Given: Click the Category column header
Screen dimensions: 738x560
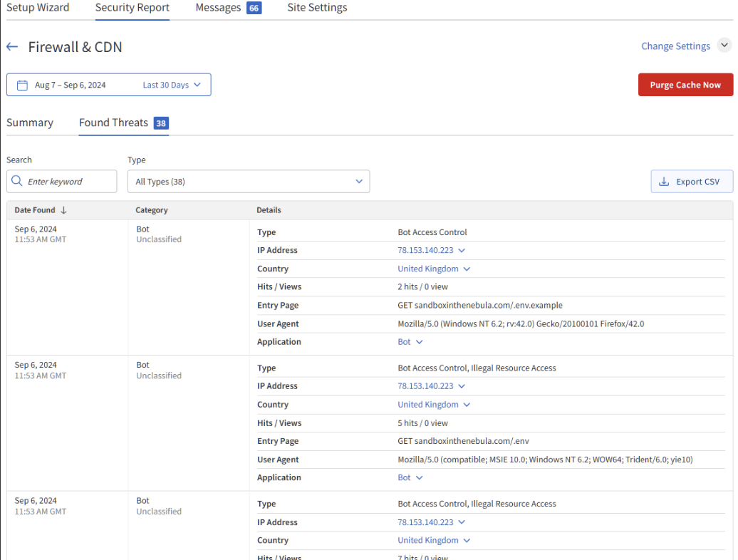Looking at the screenshot, I should click(152, 210).
